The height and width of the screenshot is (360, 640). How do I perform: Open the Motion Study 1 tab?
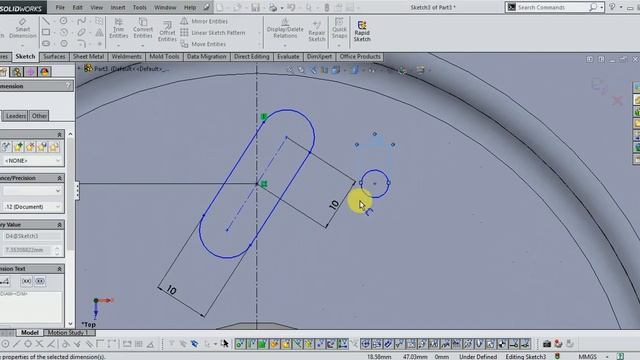coord(68,333)
